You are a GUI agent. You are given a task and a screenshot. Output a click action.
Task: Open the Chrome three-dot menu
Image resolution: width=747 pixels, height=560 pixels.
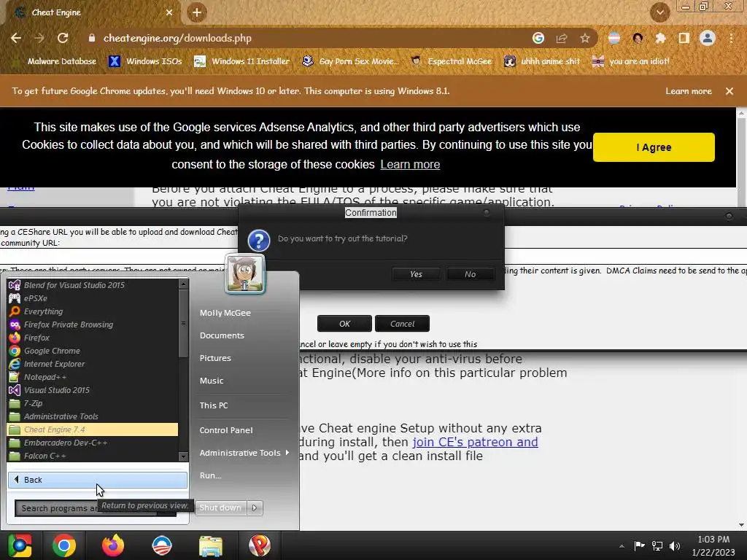coord(731,38)
